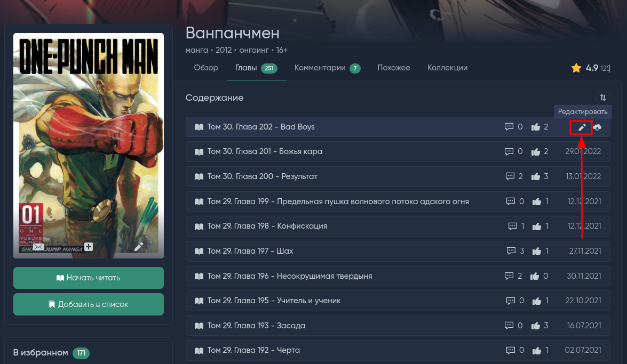Click the One-Punch Man cover thumbnail
Viewport: 627px width, 364px height.
coord(89,146)
